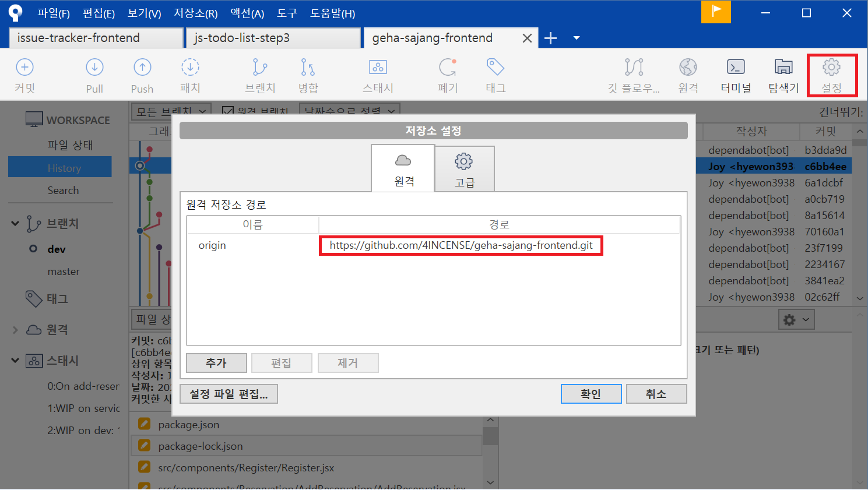Open the Settings (설정) gear toolbar icon

pos(831,68)
